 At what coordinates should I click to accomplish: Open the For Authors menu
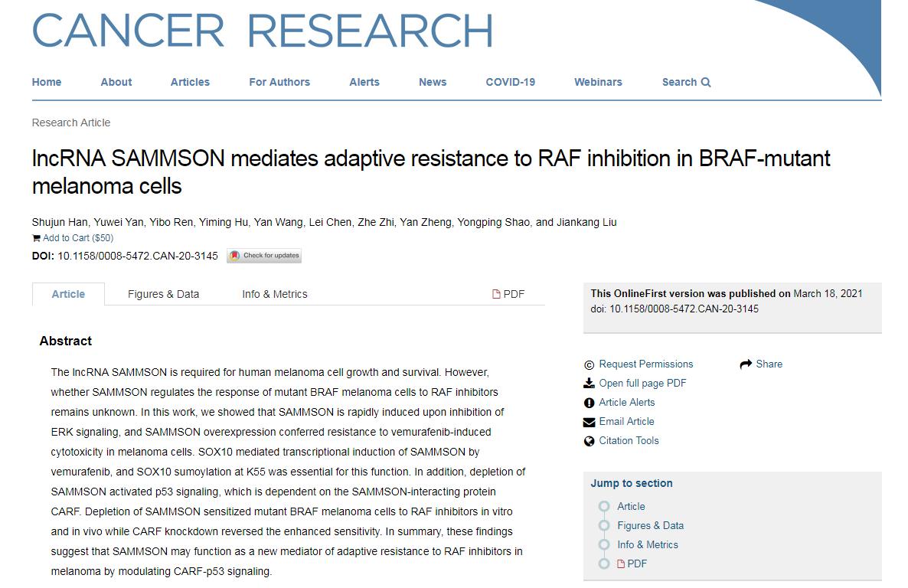pyautogui.click(x=279, y=82)
